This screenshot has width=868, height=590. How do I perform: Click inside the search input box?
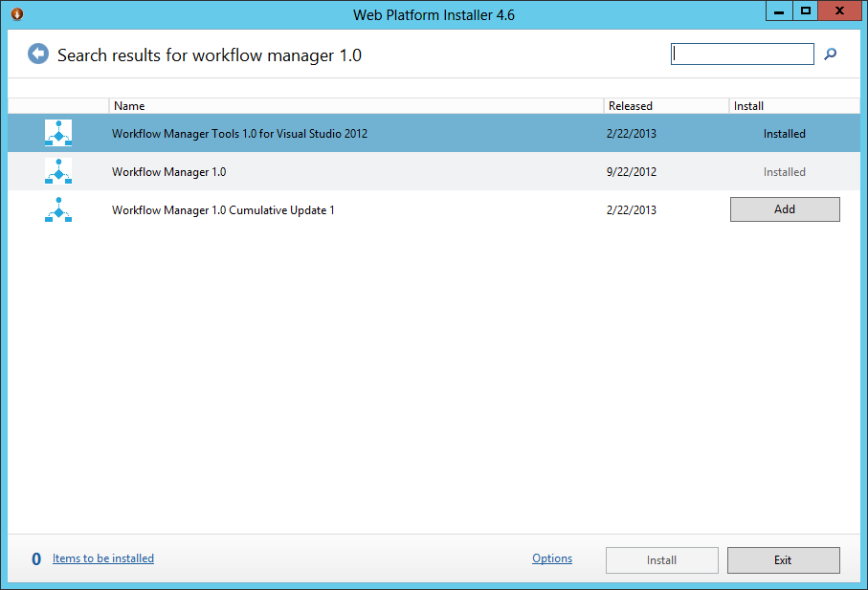tap(742, 54)
